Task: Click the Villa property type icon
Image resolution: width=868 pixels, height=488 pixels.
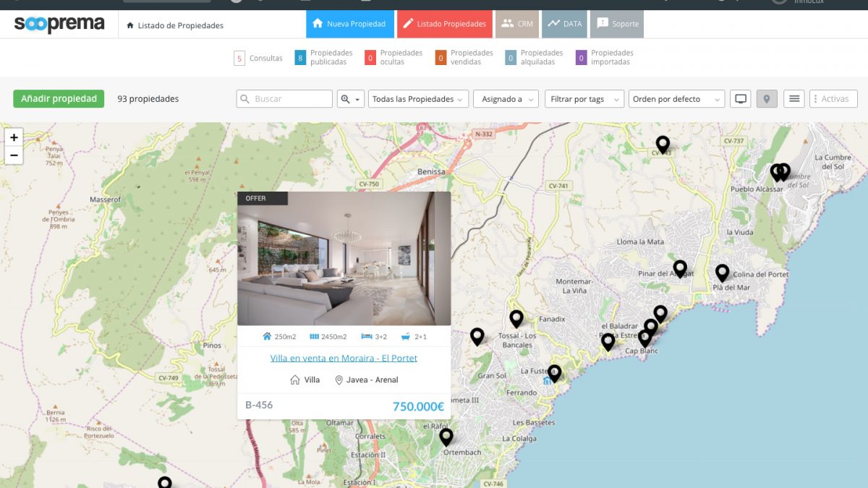Action: click(294, 380)
